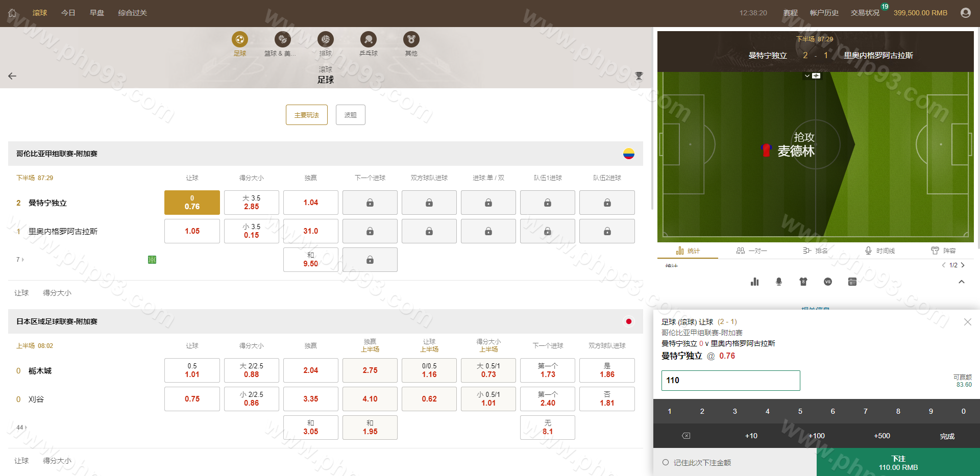Select the 篮球 basketball sport icon
The width and height of the screenshot is (980, 476).
282,39
